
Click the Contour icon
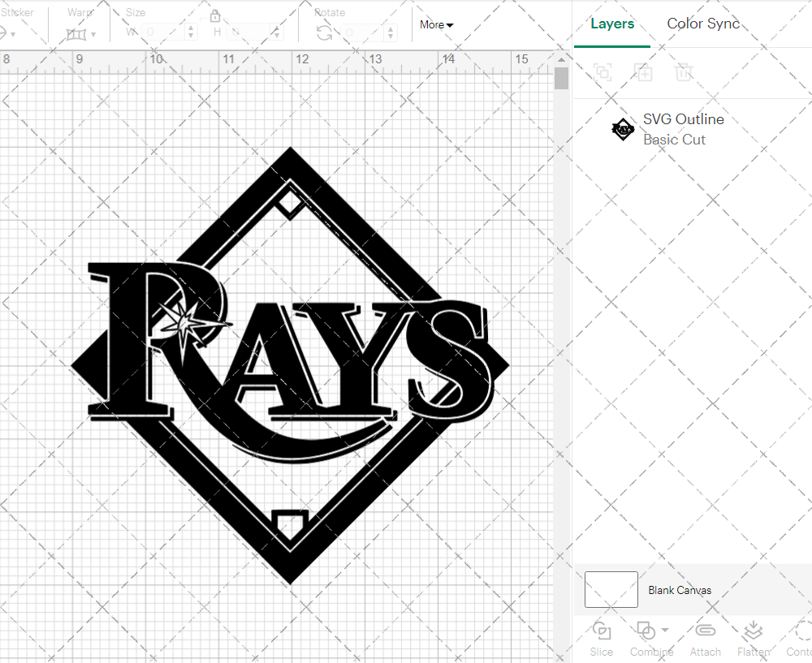pos(802,631)
